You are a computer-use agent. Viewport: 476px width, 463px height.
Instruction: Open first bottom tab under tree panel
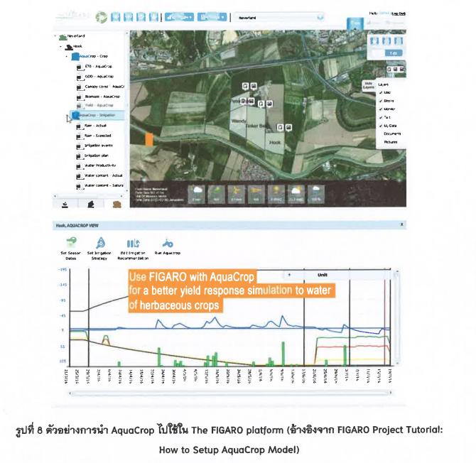(65, 205)
